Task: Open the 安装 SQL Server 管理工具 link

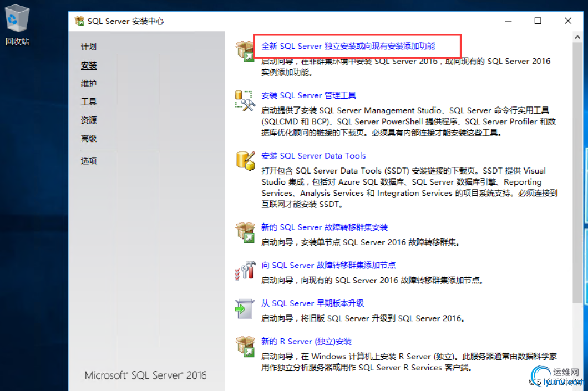Action: pyautogui.click(x=308, y=95)
